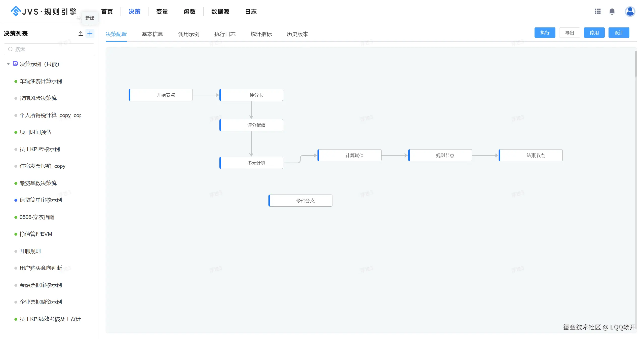Viewport: 644px width, 339px height.
Task: Click the canvas vertical scrollbar
Action: (636, 64)
